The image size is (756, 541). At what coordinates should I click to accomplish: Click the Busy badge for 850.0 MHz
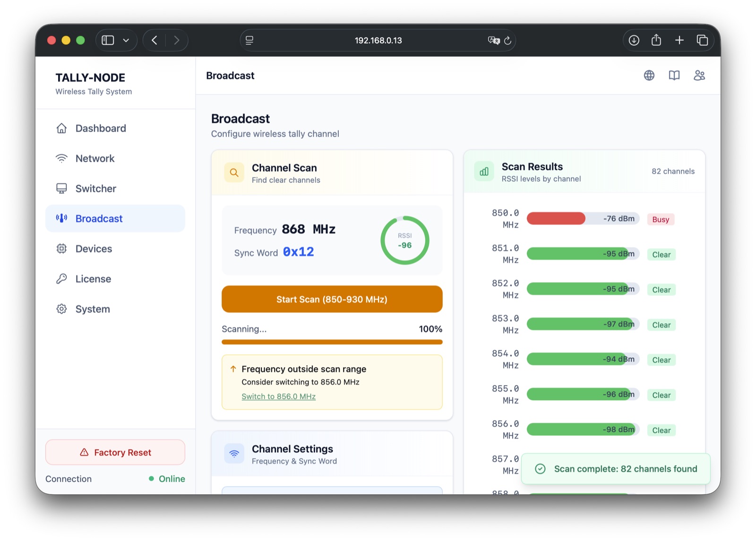(661, 219)
